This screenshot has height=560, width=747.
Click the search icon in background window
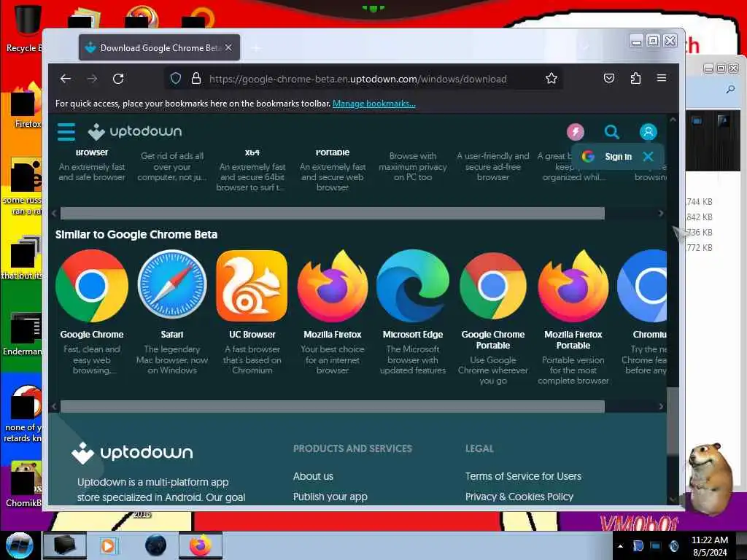tap(729, 89)
